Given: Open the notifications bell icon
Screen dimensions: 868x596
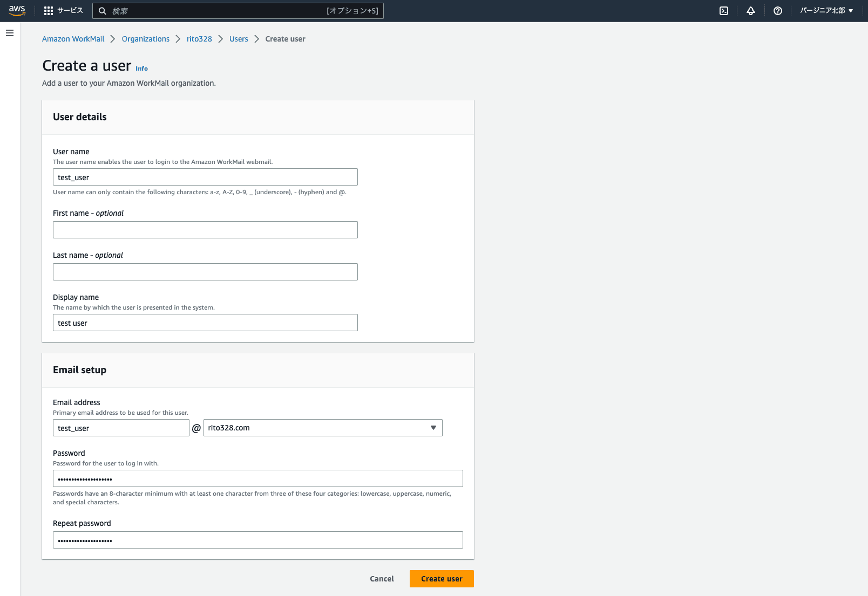Looking at the screenshot, I should click(751, 11).
